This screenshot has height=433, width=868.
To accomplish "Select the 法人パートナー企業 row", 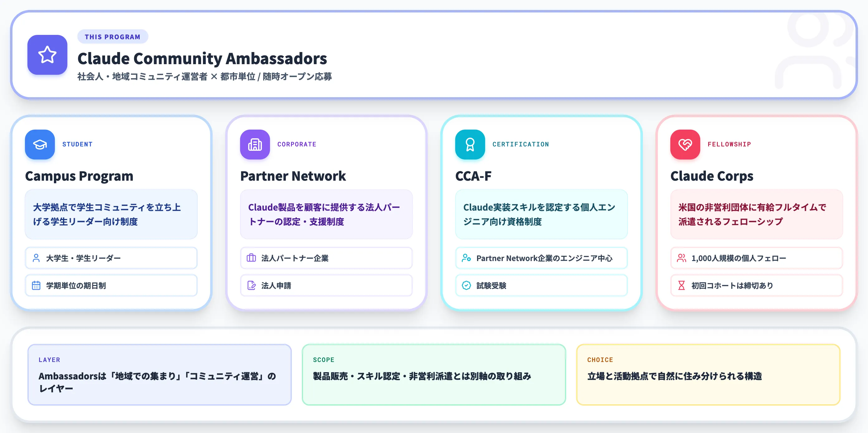I will pyautogui.click(x=326, y=258).
